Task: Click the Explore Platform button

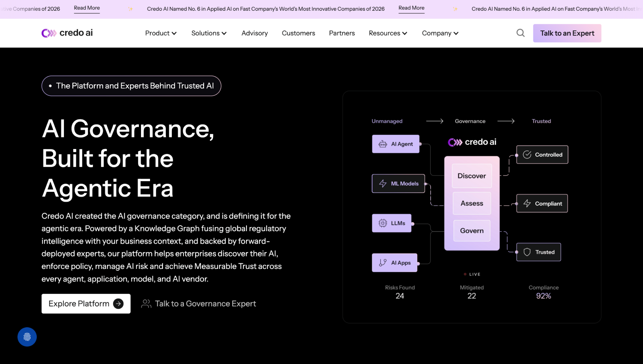Action: point(86,304)
